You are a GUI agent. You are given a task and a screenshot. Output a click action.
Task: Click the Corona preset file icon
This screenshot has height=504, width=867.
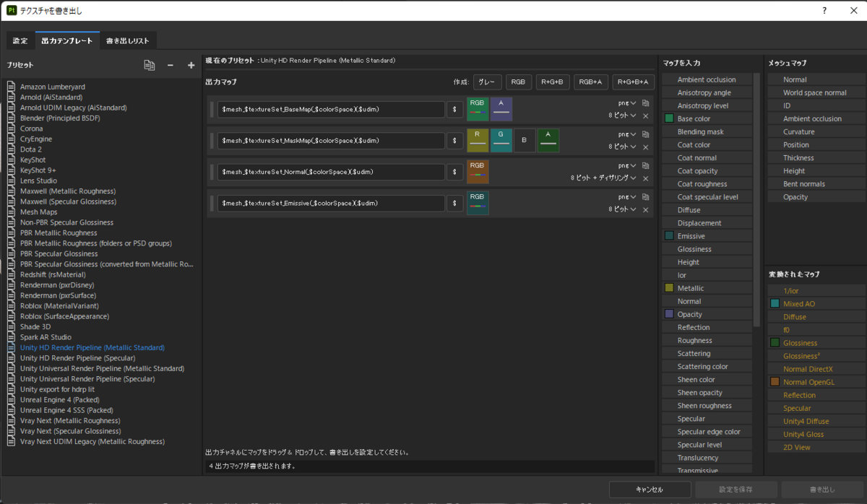11,129
